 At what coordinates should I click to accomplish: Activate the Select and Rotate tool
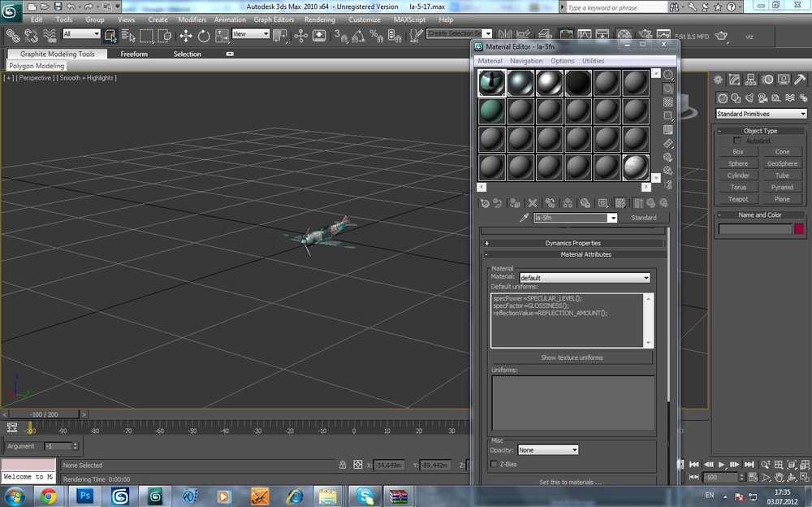(204, 36)
